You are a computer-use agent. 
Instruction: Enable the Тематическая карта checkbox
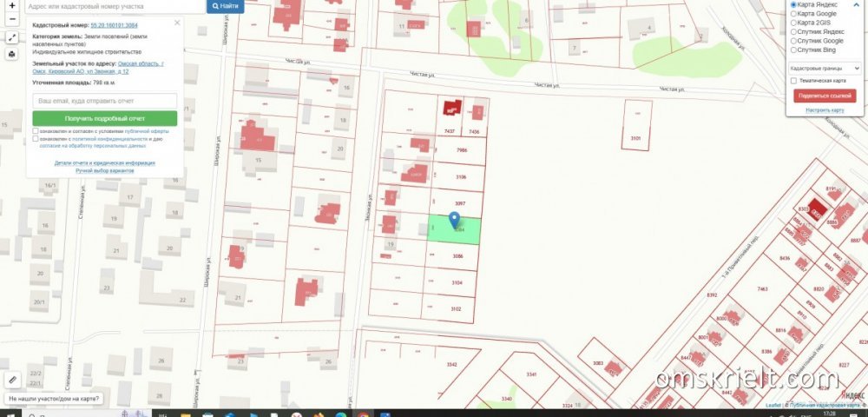pos(793,81)
